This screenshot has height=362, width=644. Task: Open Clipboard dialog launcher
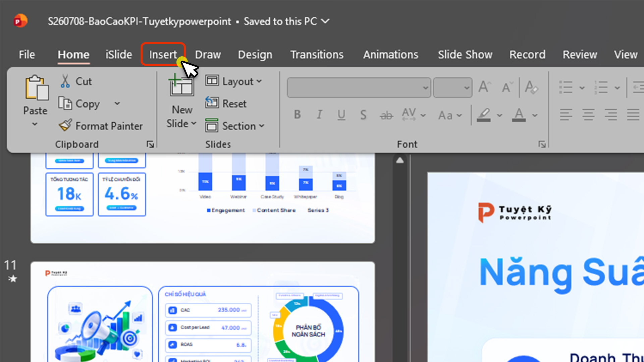(150, 144)
